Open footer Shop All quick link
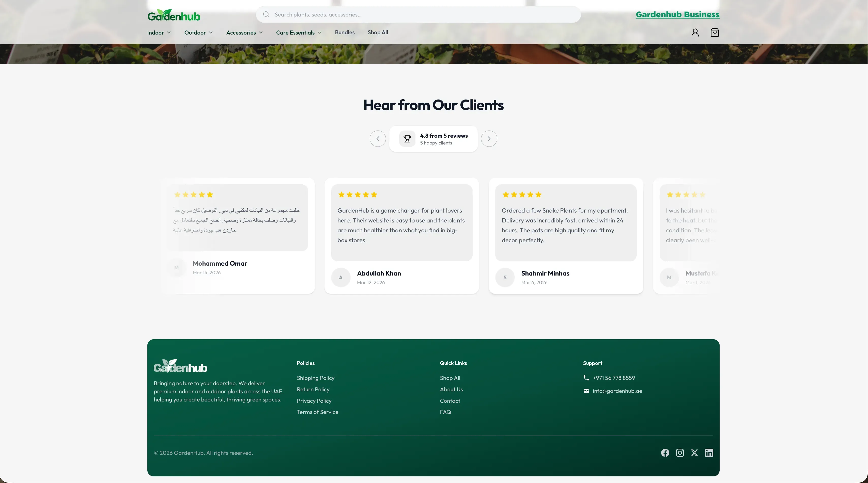 tap(450, 378)
